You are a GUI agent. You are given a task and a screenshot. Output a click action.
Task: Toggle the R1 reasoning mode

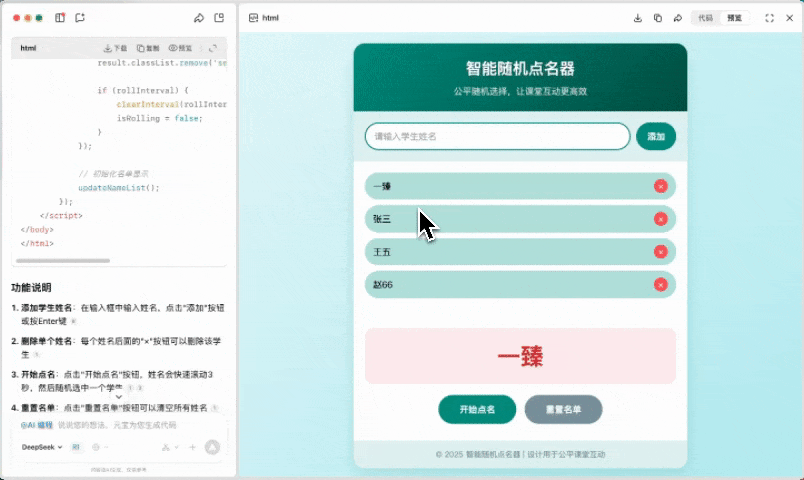76,447
